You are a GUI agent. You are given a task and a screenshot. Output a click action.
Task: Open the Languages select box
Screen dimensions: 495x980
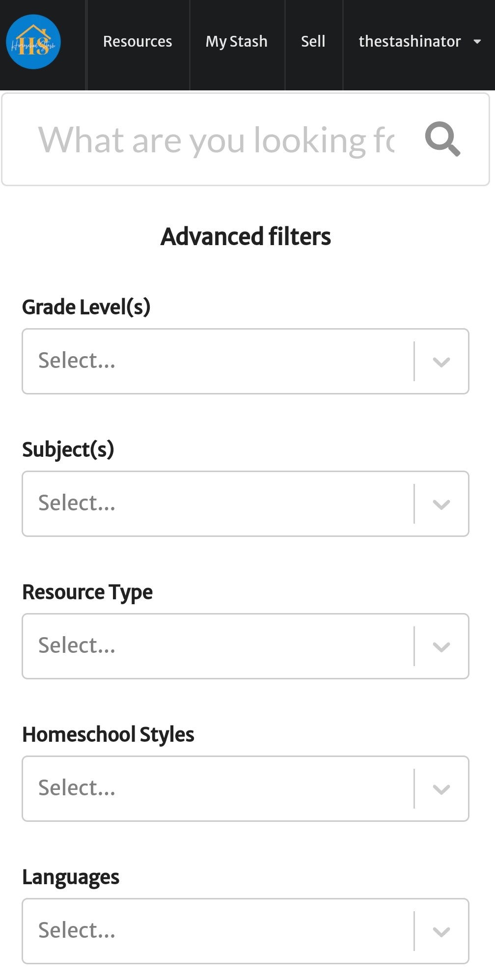coord(246,931)
